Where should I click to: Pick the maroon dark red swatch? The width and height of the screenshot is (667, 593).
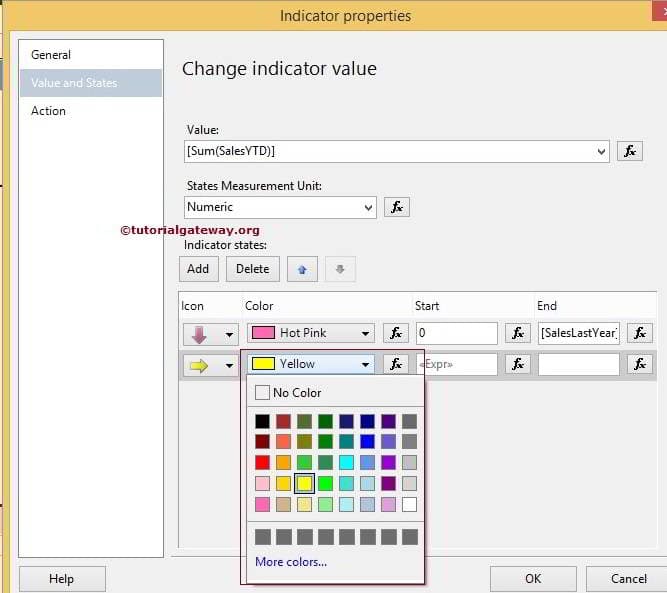(262, 442)
